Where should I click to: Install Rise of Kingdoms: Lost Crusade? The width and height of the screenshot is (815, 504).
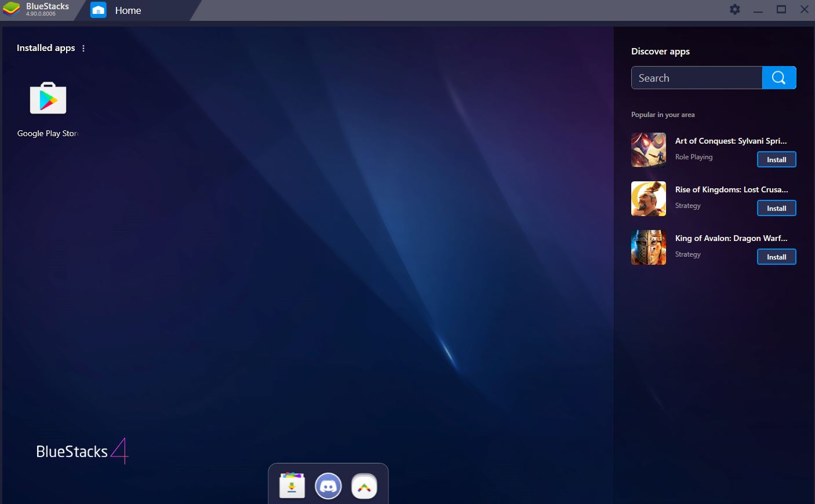(776, 208)
